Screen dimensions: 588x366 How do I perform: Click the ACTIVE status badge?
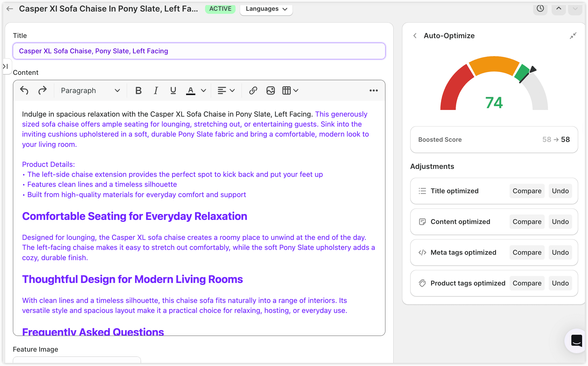coord(220,9)
